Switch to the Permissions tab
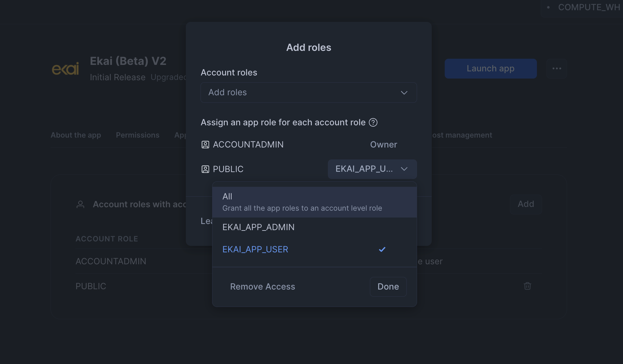The image size is (623, 364). pyautogui.click(x=138, y=135)
